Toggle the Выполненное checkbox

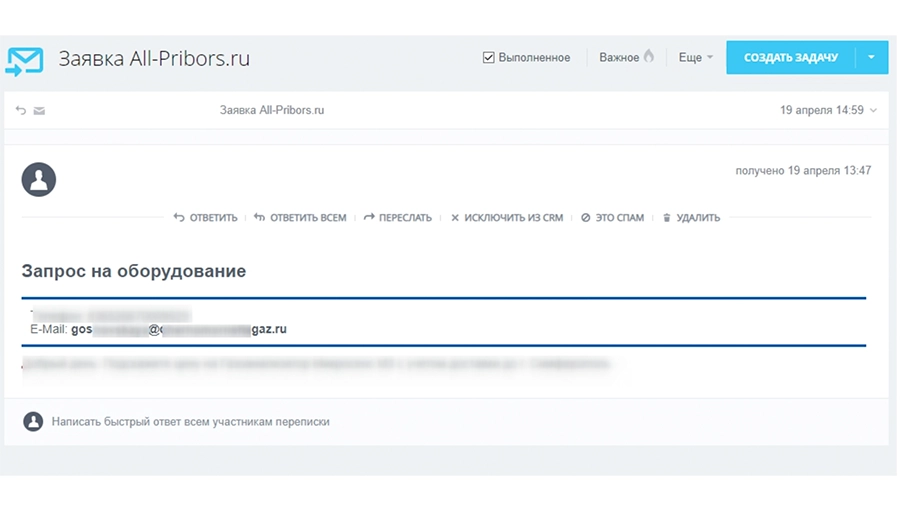pyautogui.click(x=489, y=58)
